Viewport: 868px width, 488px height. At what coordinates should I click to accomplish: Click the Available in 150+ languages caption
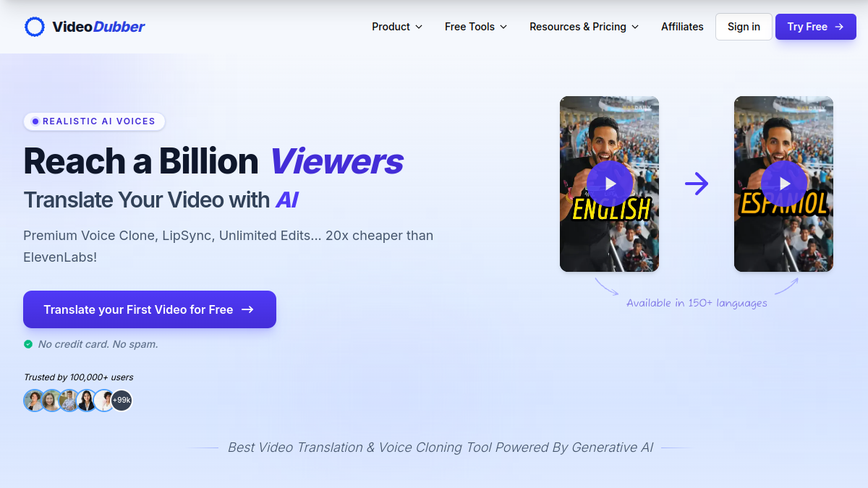point(697,303)
